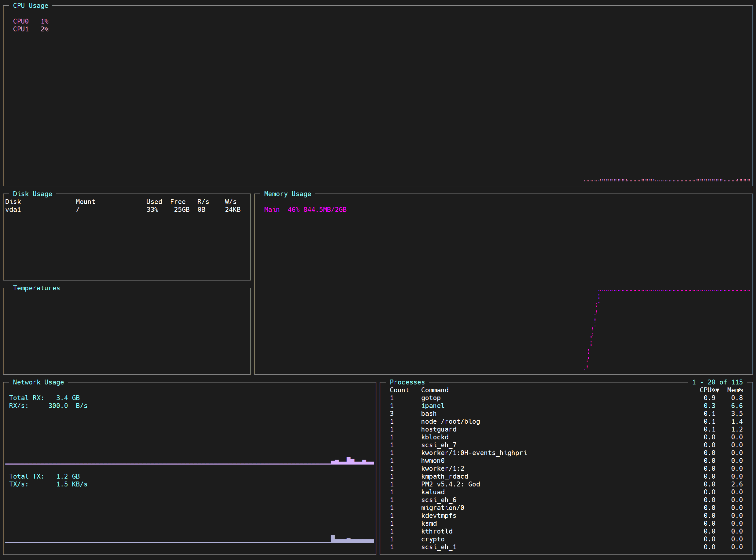Click the Mount column header
The image size is (756, 560).
[x=85, y=202]
